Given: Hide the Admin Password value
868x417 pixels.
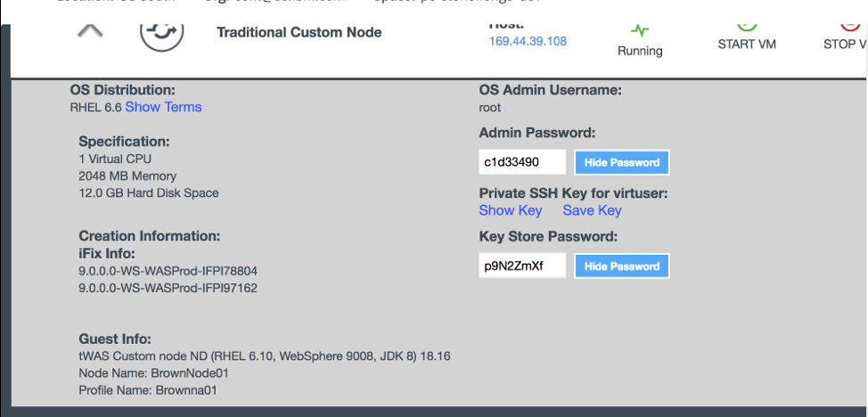Looking at the screenshot, I should (x=621, y=162).
